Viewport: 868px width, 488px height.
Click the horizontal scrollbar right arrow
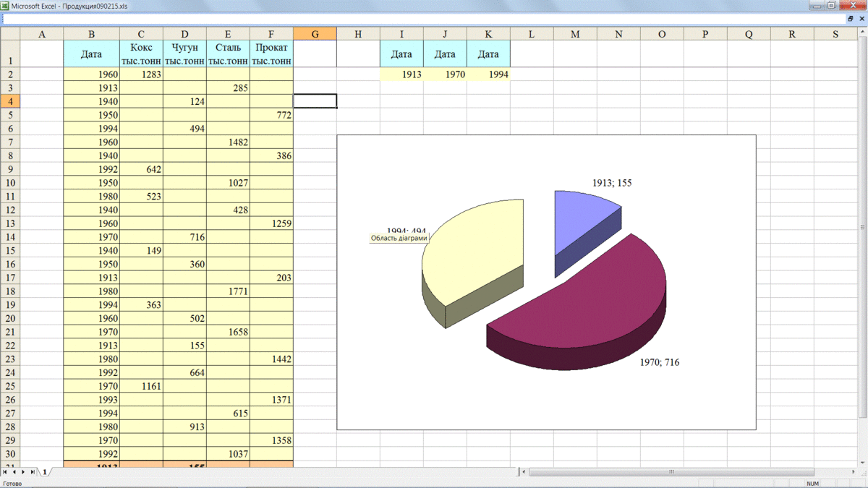click(x=852, y=472)
